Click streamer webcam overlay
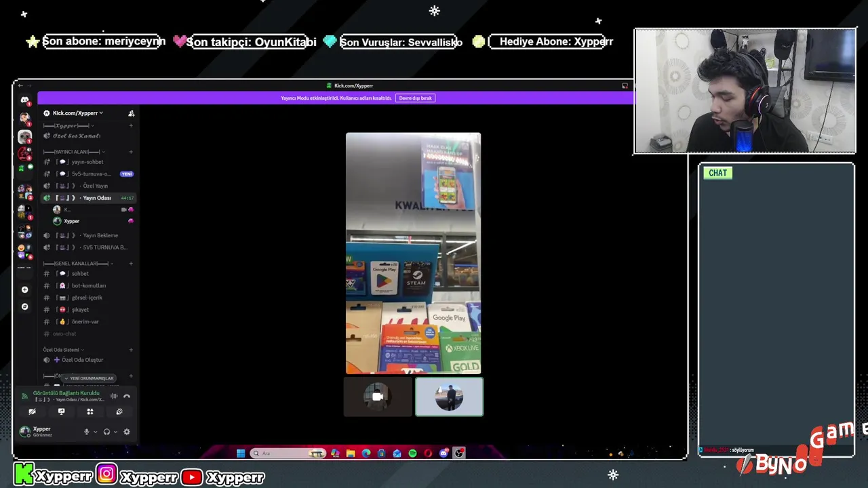This screenshot has width=868, height=488. [x=745, y=91]
